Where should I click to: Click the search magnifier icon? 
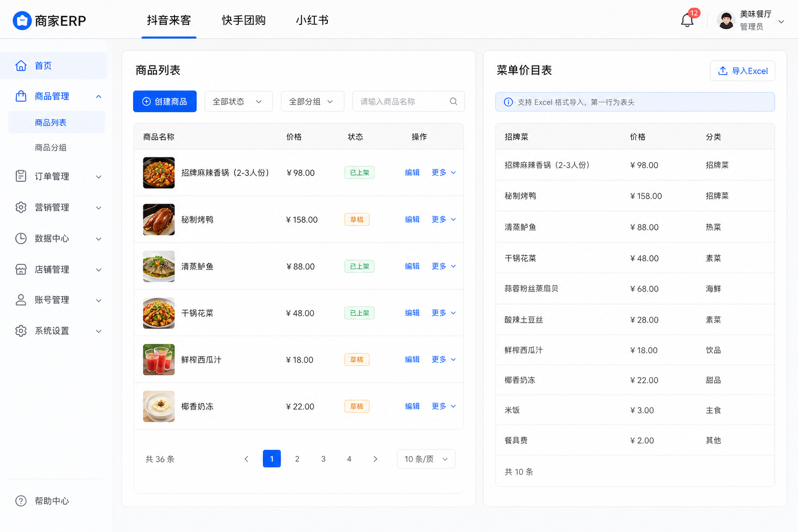pos(454,101)
